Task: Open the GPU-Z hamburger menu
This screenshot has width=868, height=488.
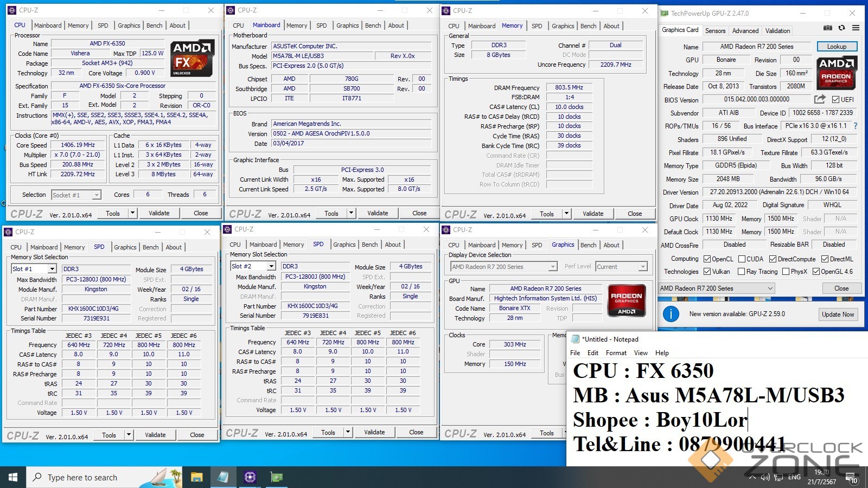Action: tap(856, 28)
